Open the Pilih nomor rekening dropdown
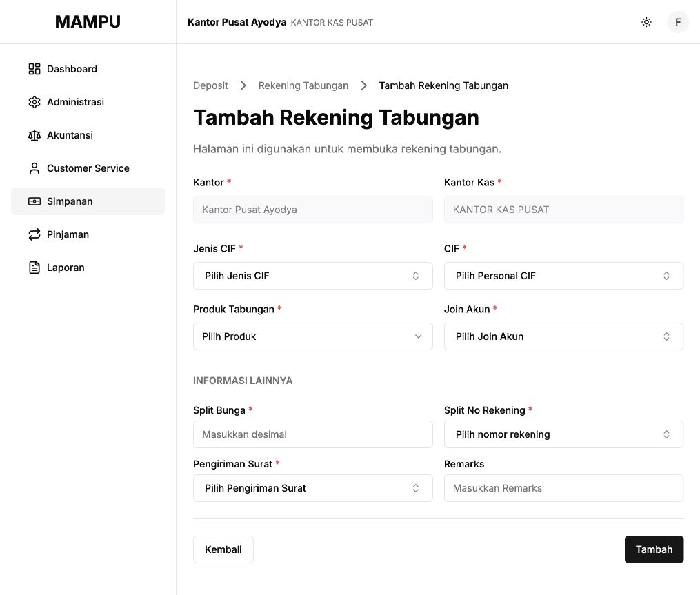Screen dimensions: 700x595 pos(563,434)
